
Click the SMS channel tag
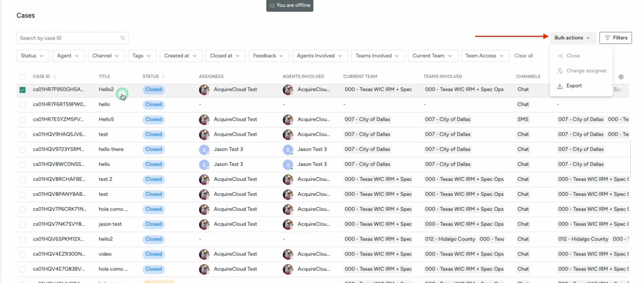pos(523,119)
